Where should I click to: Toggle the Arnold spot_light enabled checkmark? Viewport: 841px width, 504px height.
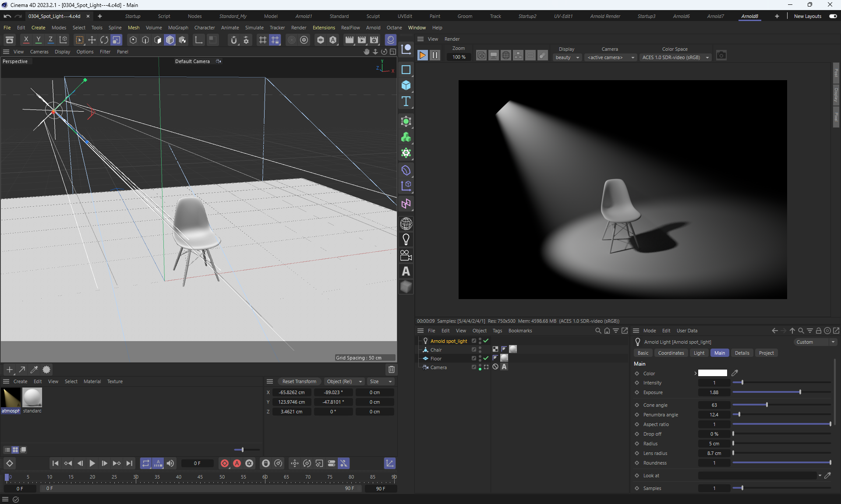pyautogui.click(x=486, y=341)
